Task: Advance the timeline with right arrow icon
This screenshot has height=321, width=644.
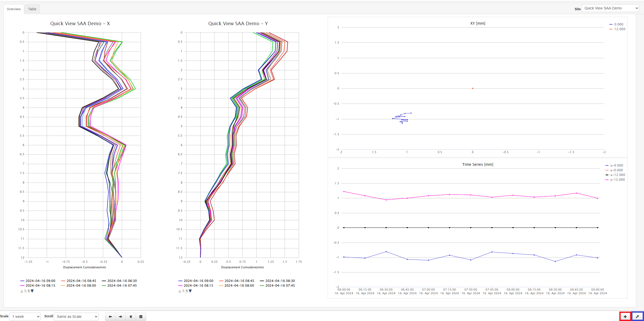Action: (x=120, y=317)
